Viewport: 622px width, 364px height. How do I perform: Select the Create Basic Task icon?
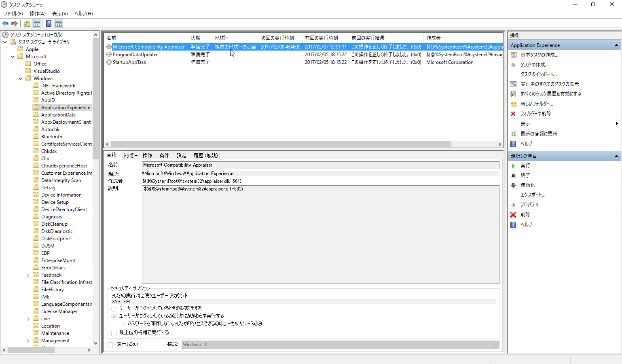click(513, 54)
